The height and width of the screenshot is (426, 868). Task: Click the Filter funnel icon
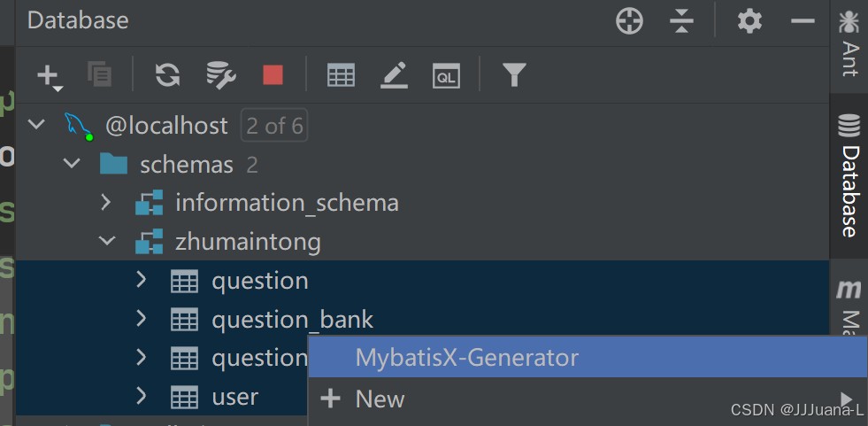[514, 75]
